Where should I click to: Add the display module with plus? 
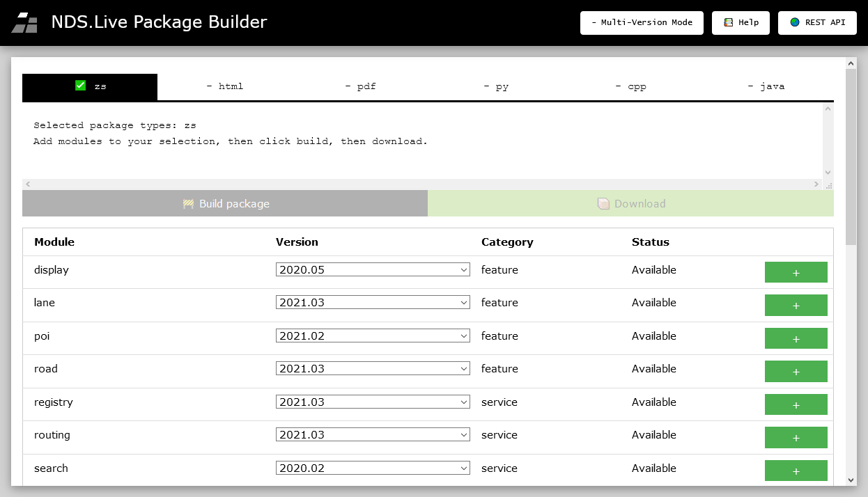click(x=796, y=272)
